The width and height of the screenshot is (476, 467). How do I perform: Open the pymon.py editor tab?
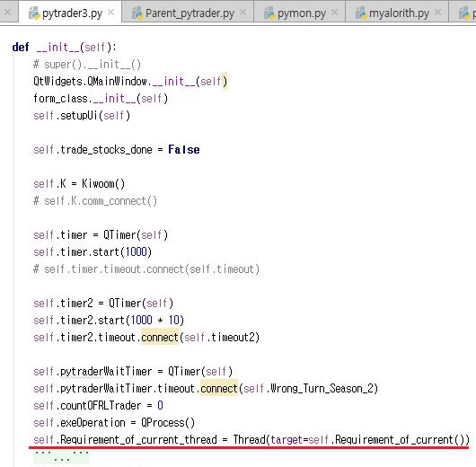[x=299, y=13]
